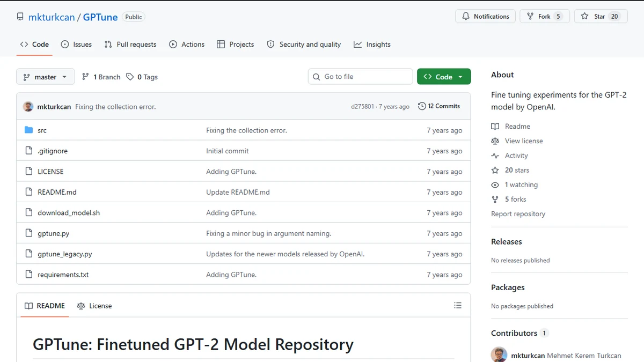Click the Go to file search field
This screenshot has height=362, width=644.
click(360, 77)
